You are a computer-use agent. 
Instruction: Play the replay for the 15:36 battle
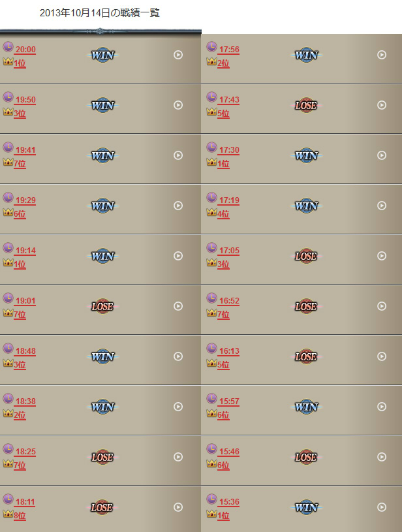(x=382, y=507)
